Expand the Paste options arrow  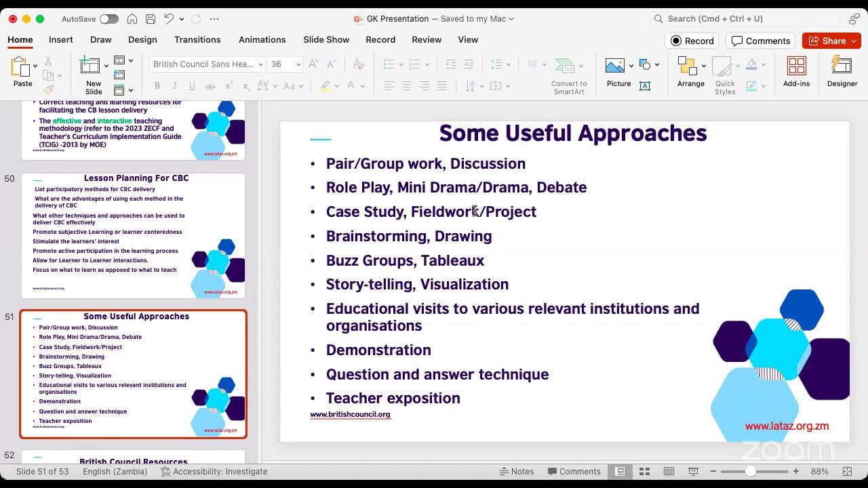coord(35,66)
